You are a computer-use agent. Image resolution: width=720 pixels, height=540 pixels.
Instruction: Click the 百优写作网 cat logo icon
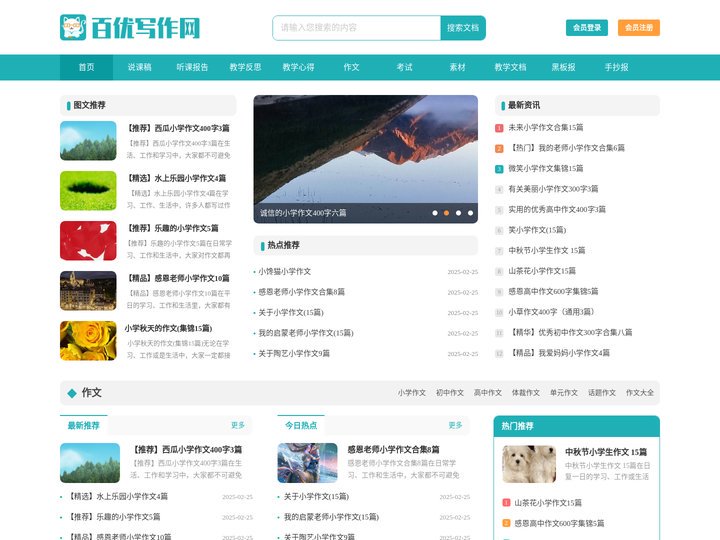73,28
